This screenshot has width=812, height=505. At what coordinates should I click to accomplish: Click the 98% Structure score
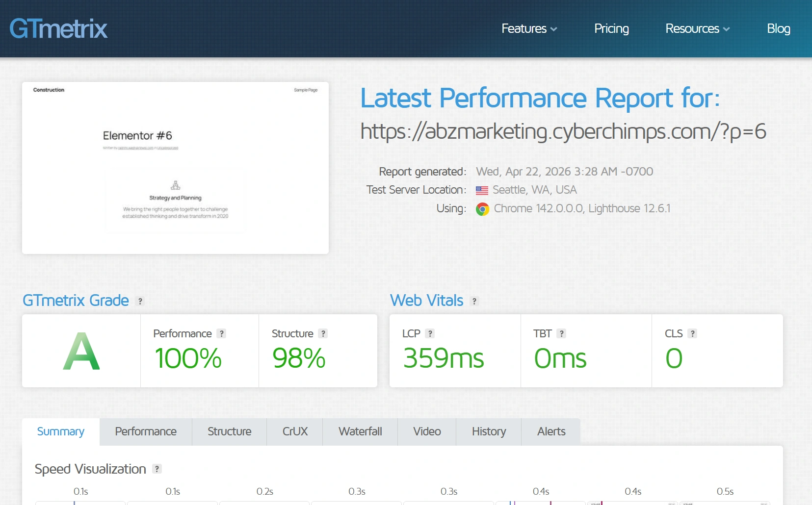coord(299,358)
